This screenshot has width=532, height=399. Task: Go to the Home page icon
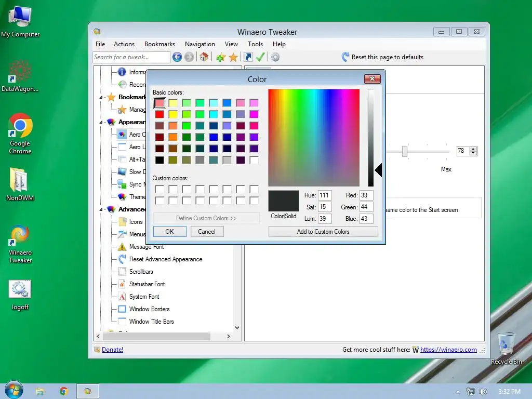click(204, 57)
